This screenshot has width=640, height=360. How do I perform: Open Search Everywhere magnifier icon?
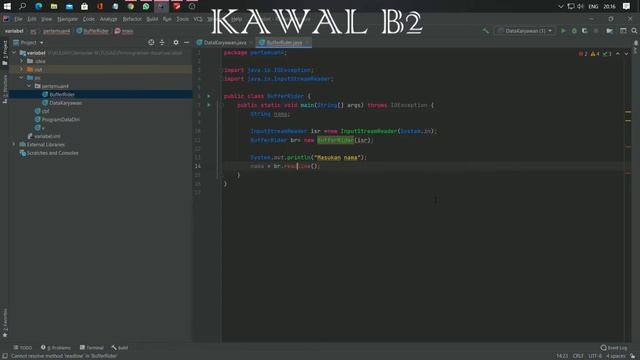(634, 31)
